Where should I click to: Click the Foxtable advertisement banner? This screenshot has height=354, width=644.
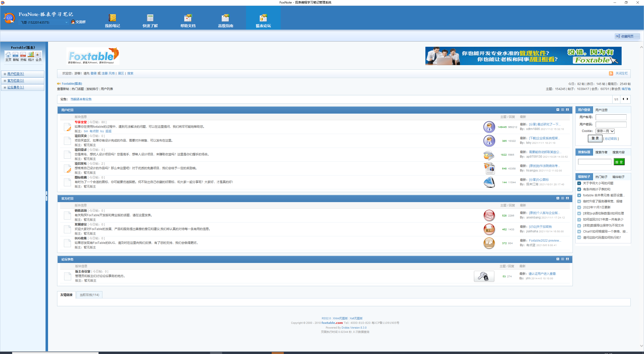click(523, 56)
